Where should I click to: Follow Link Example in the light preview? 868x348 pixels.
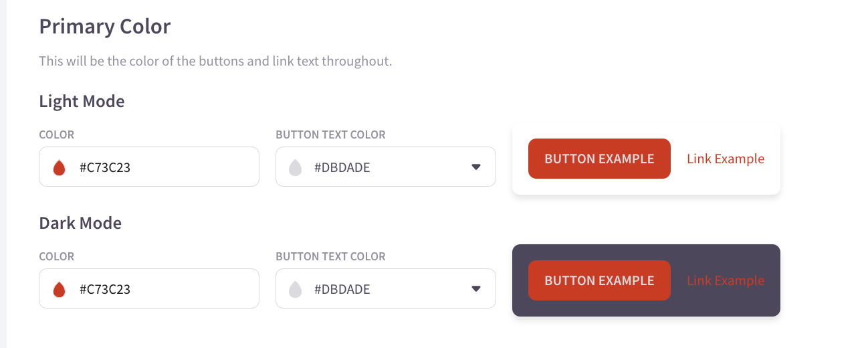click(x=726, y=159)
